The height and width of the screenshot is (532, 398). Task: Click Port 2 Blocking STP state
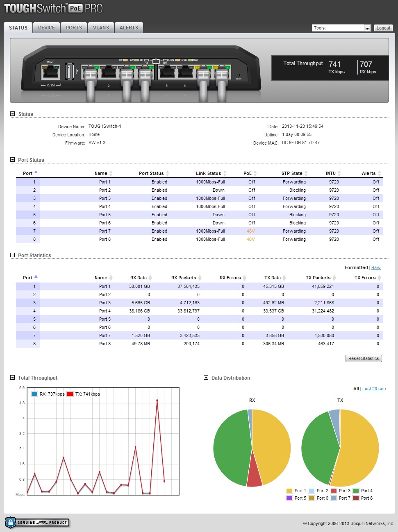tap(298, 190)
